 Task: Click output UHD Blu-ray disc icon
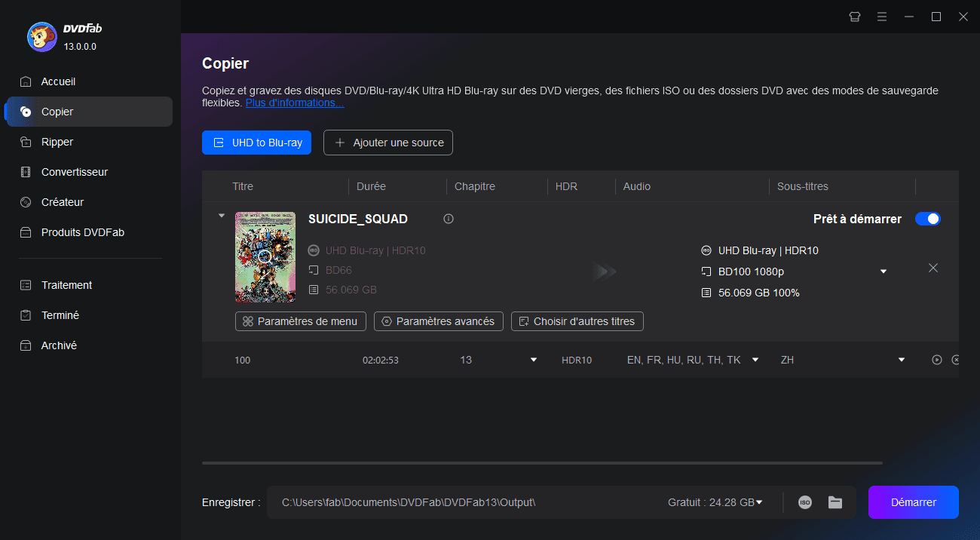[x=706, y=250]
